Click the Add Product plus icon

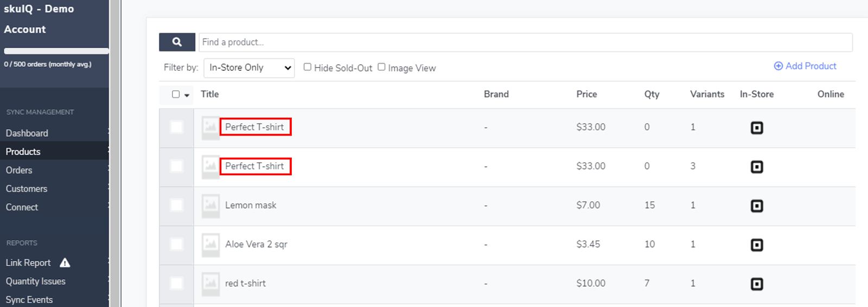click(778, 66)
